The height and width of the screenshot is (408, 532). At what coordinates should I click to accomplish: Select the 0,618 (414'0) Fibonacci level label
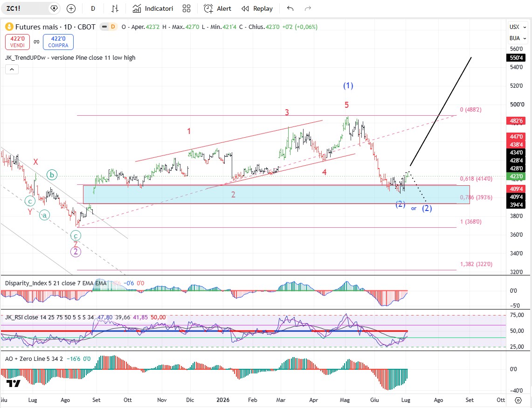(x=476, y=179)
